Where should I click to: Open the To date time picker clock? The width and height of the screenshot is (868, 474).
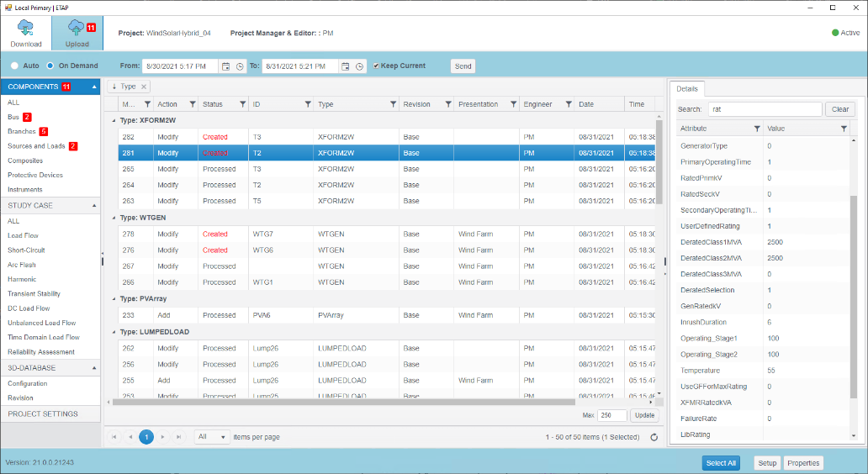pos(359,66)
